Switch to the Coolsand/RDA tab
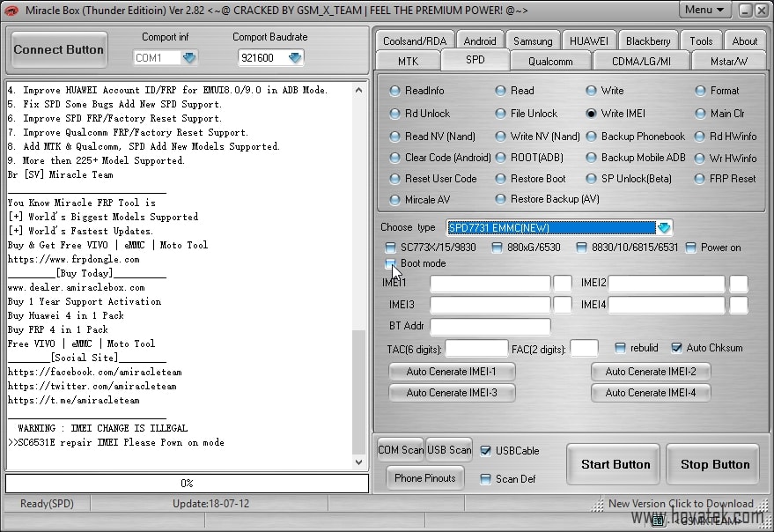 point(415,41)
